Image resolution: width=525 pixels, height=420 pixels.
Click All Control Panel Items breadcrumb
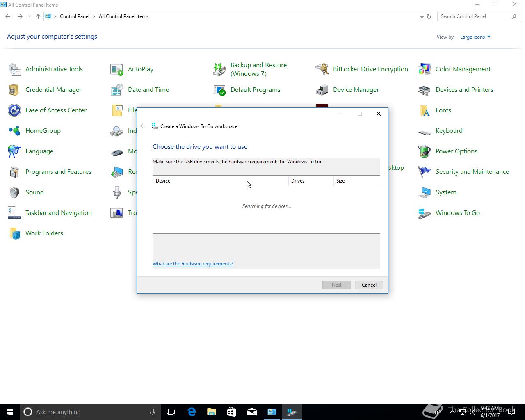pos(123,16)
